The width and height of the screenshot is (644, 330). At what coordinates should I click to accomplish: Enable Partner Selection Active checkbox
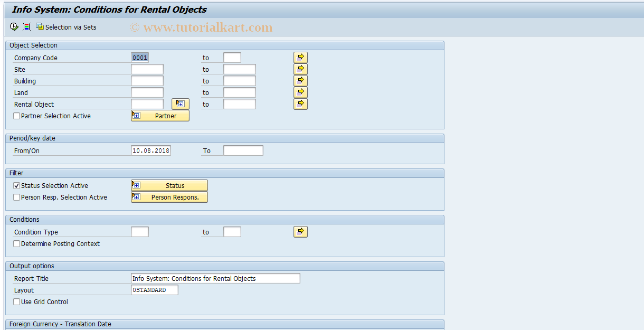click(17, 116)
